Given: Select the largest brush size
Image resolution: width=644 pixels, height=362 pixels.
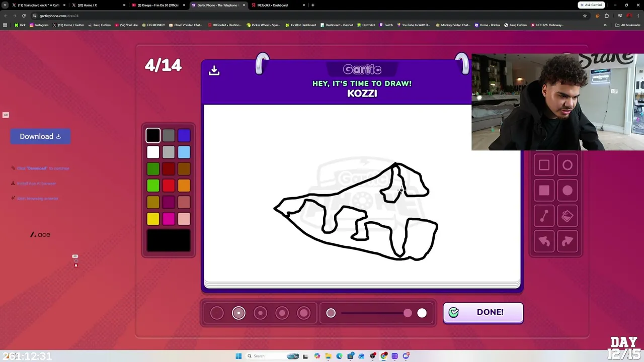Looking at the screenshot, I should pos(303,313).
